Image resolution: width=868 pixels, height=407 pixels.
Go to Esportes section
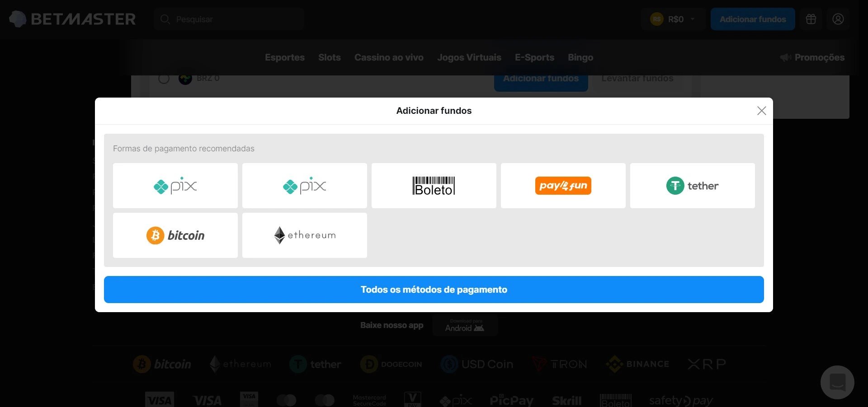click(284, 57)
